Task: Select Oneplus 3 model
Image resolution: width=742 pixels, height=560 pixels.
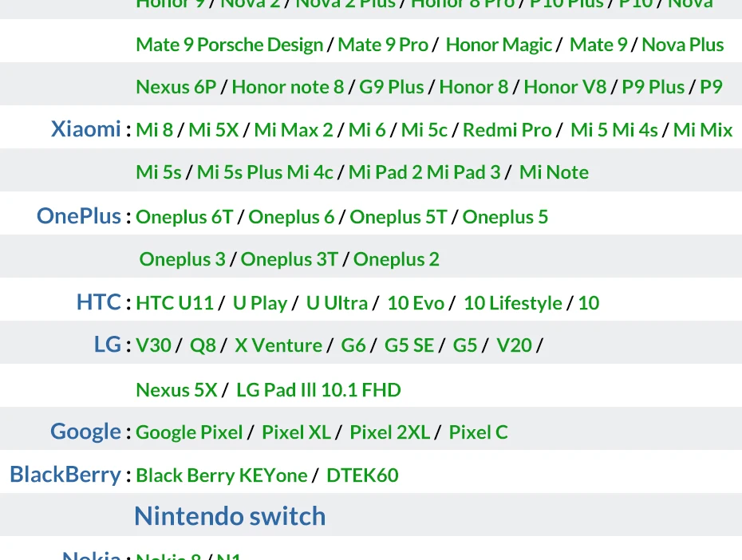Action: [182, 259]
